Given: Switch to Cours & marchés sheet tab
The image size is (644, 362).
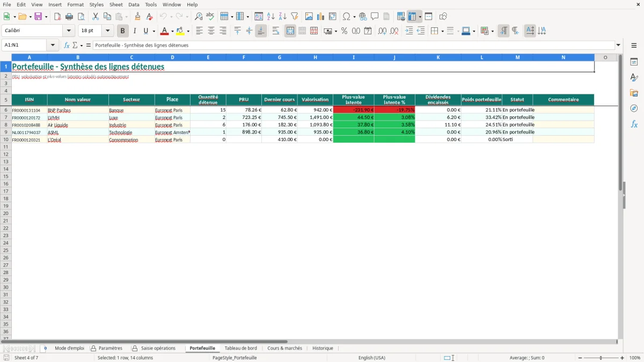Looking at the screenshot, I should 284,348.
